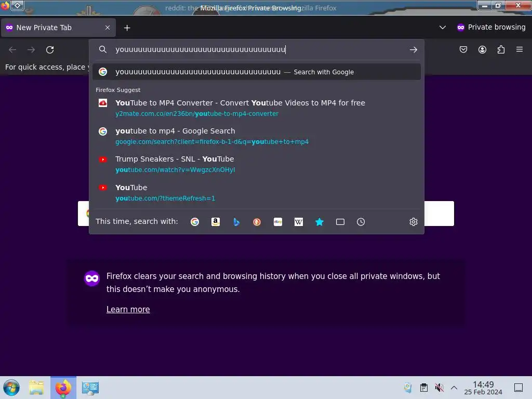The width and height of the screenshot is (532, 399).
Task: Go forward one page
Action: coord(31,50)
